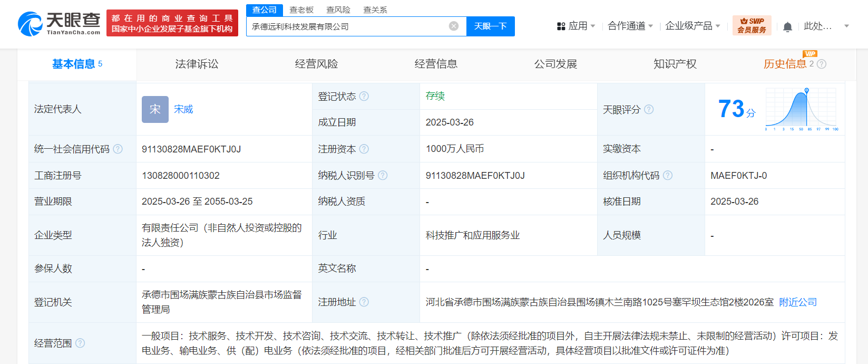This screenshot has width=868, height=364.
Task: Open the 附近公司 link
Action: click(798, 302)
